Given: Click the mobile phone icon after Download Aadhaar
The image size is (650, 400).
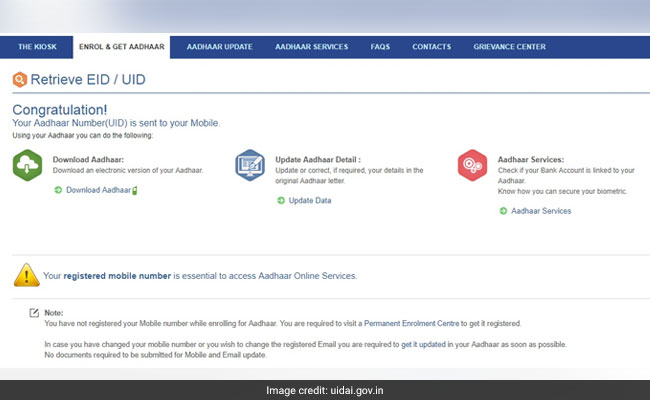Looking at the screenshot, I should (135, 190).
